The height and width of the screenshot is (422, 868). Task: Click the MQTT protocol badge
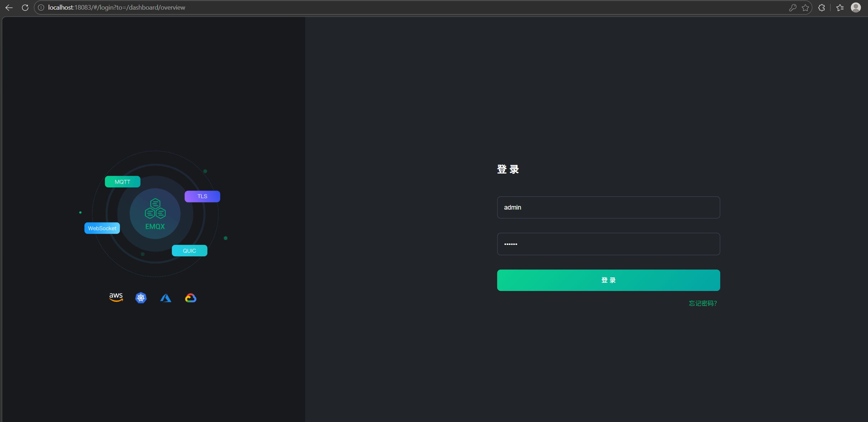tap(122, 182)
